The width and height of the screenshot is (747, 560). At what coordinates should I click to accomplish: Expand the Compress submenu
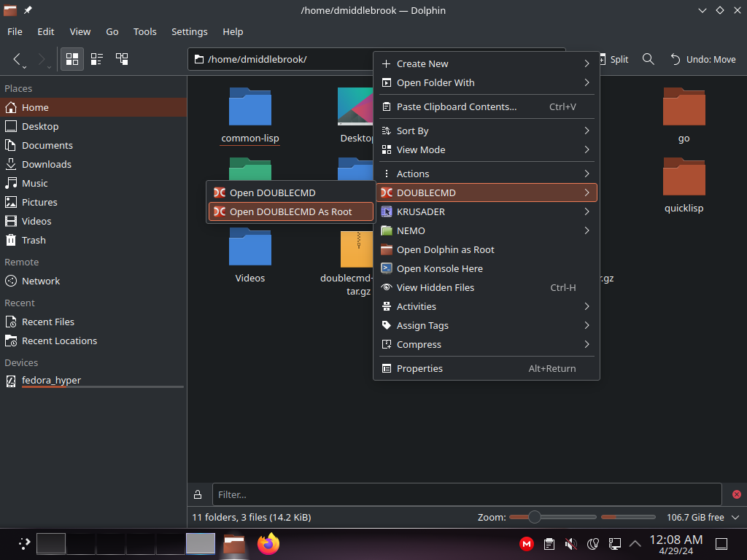click(x=487, y=345)
